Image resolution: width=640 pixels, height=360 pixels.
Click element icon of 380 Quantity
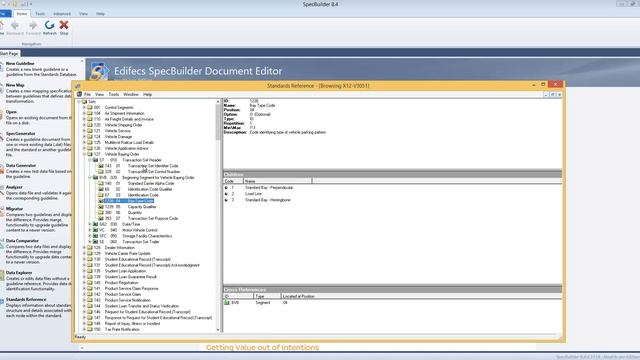(100, 213)
